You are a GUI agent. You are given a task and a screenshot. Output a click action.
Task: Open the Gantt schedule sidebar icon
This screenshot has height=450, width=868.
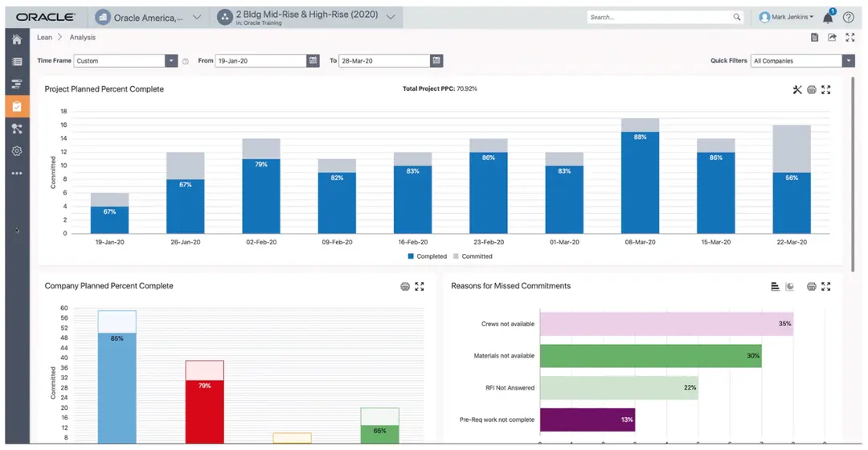pyautogui.click(x=17, y=84)
